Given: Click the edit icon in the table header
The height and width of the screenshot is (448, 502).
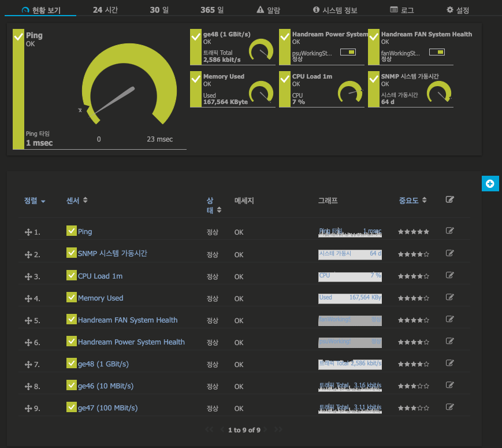Looking at the screenshot, I should 450,199.
